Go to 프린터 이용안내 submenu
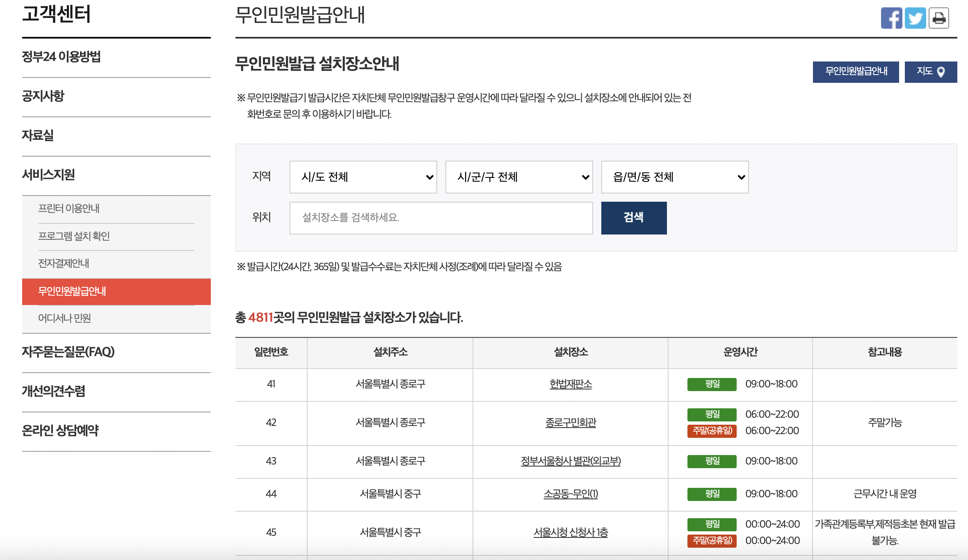The image size is (968, 560). click(69, 209)
